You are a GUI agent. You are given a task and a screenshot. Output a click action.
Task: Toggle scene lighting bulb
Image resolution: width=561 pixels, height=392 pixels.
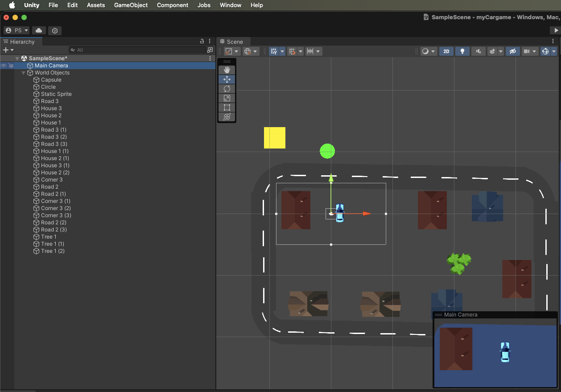[462, 51]
